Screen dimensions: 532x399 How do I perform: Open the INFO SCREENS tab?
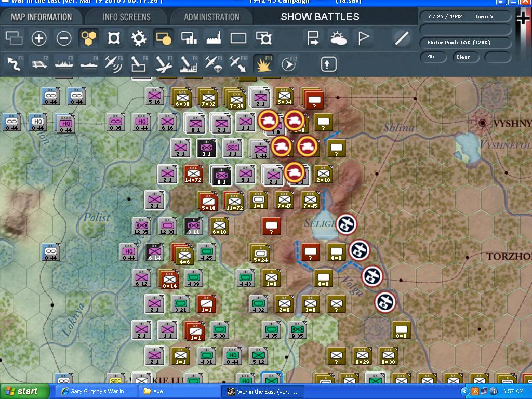126,17
